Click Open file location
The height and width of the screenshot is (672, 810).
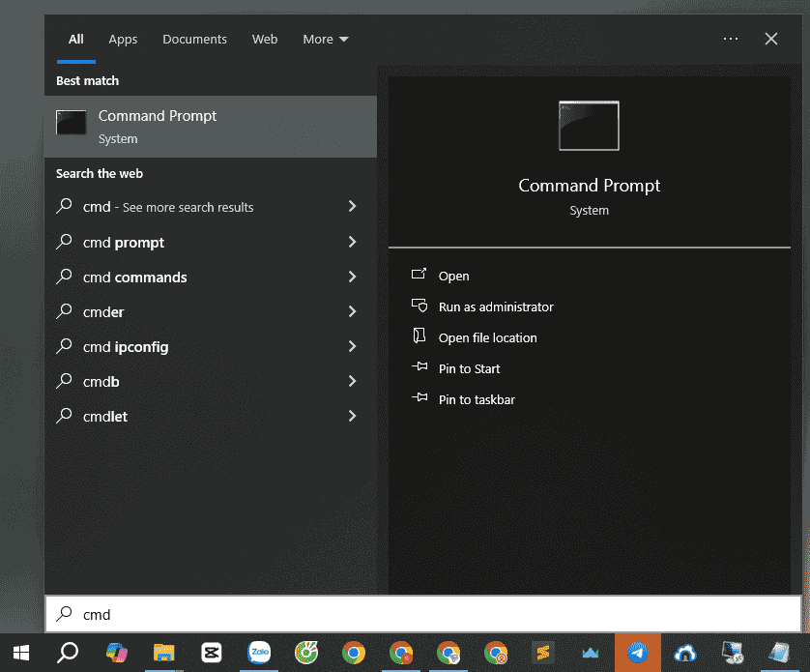488,338
